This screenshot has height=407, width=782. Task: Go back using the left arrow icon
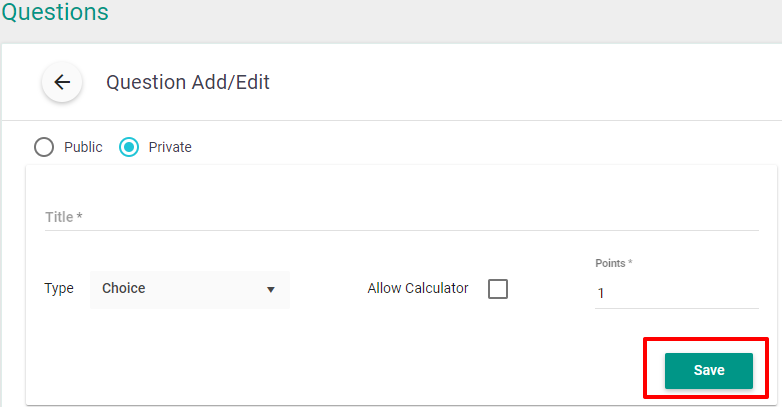click(x=62, y=82)
